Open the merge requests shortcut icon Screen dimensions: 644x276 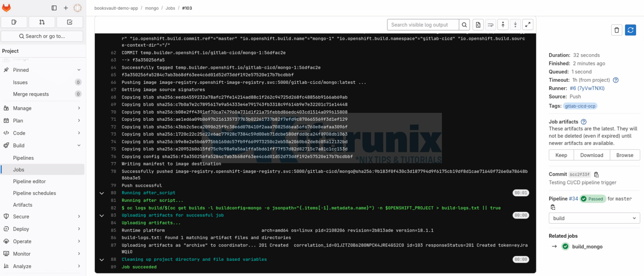pos(42,22)
